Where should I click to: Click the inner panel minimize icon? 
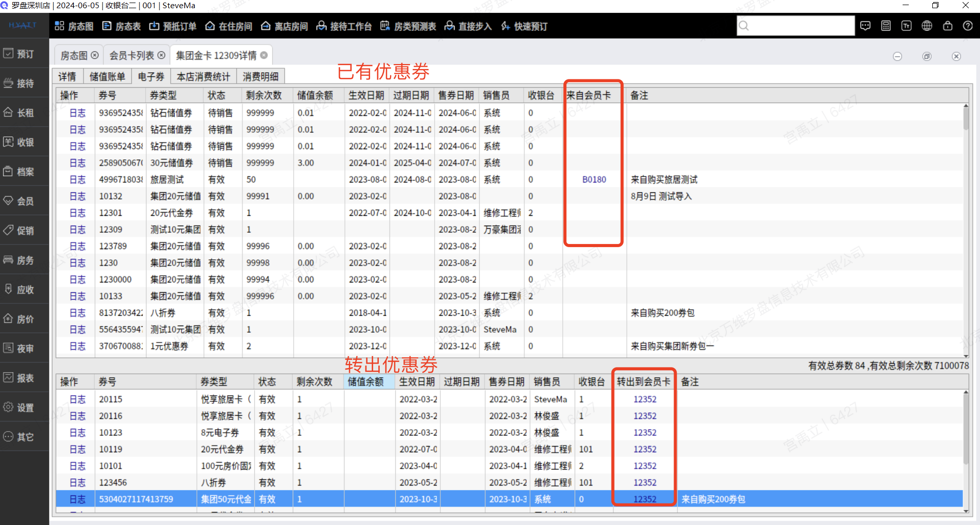[897, 56]
